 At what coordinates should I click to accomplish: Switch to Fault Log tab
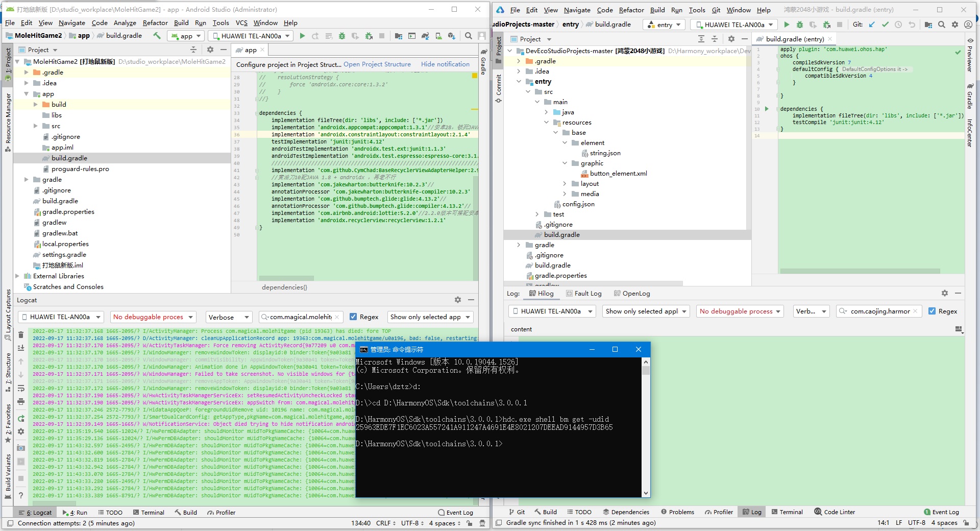point(584,294)
